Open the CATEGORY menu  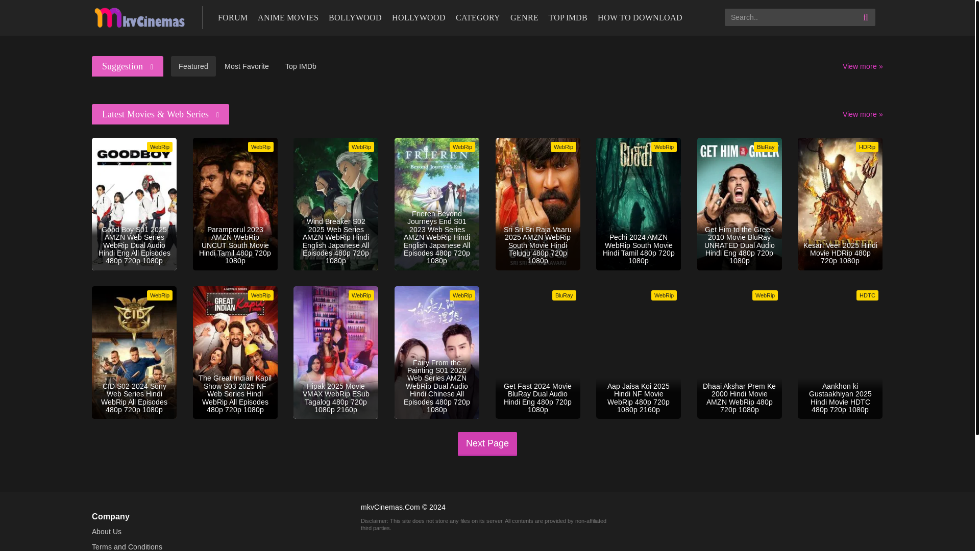(478, 18)
